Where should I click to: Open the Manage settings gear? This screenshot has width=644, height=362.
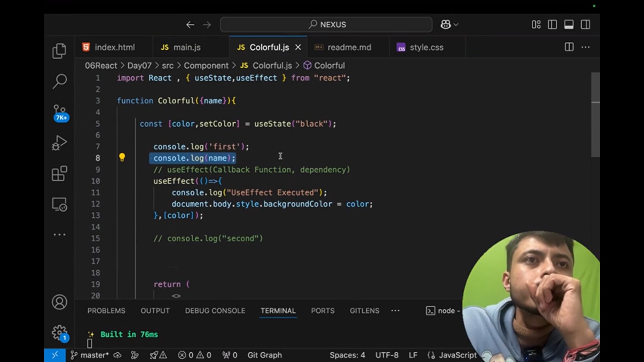point(60,333)
